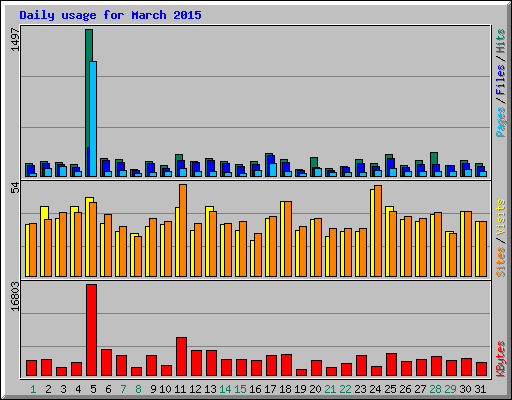Click the orange bar for day 31
Viewport: 512px width, 400px height.
pos(483,249)
